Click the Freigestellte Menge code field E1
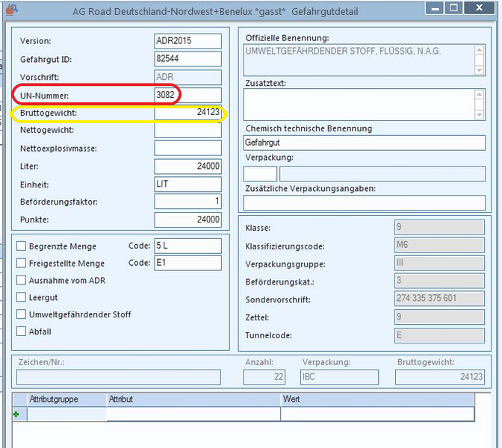The height and width of the screenshot is (448, 502). [x=188, y=263]
